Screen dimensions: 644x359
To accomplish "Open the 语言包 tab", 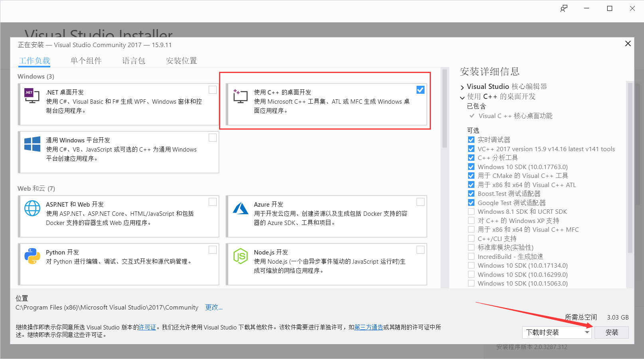I will (x=134, y=61).
